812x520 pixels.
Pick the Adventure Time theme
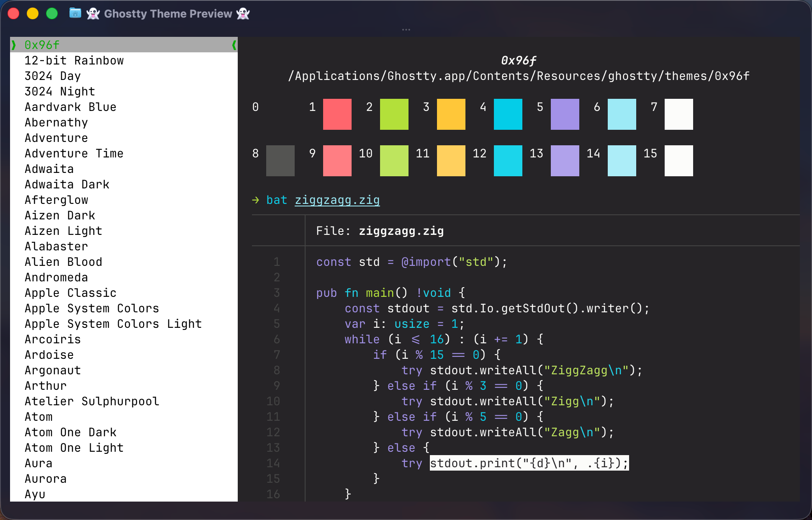(124, 153)
